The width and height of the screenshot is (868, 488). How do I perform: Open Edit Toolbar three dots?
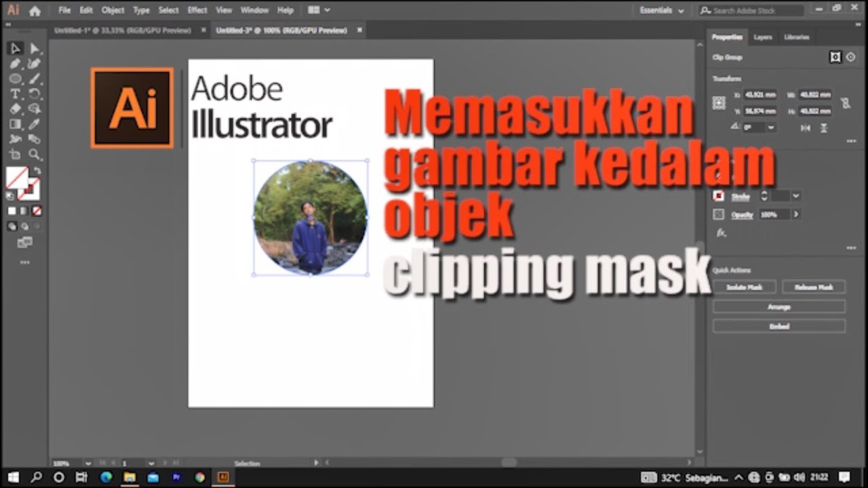(x=24, y=262)
